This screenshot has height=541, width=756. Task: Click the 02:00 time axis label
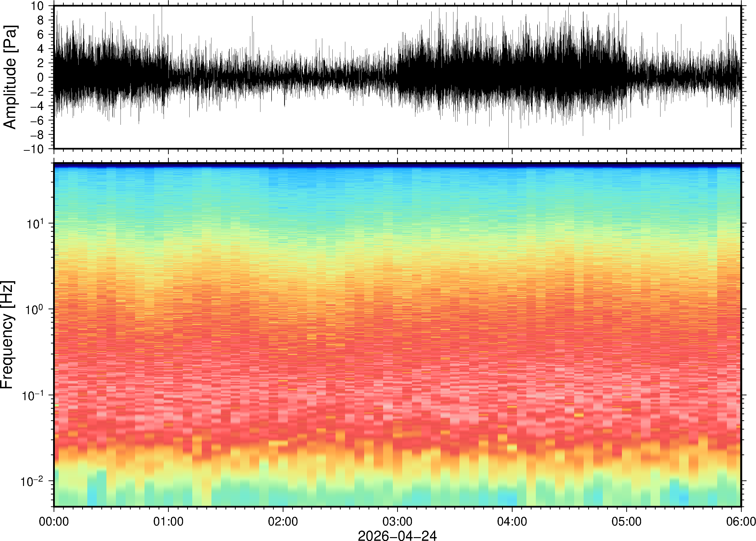click(283, 521)
